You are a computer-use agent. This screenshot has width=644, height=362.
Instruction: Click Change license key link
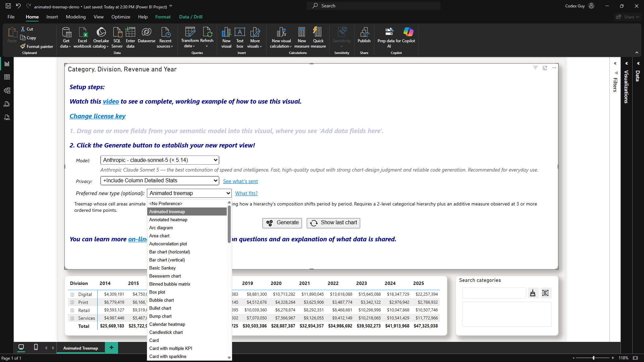97,116
